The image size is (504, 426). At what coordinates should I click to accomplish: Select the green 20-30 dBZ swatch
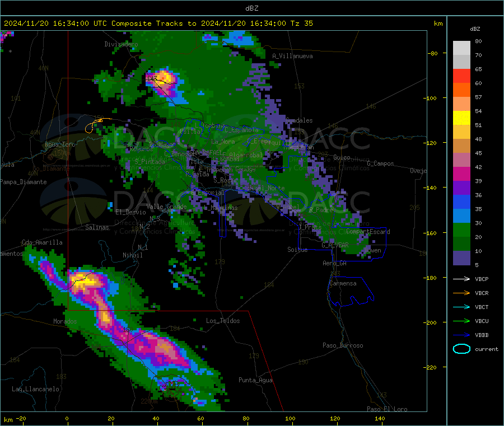coord(461,230)
